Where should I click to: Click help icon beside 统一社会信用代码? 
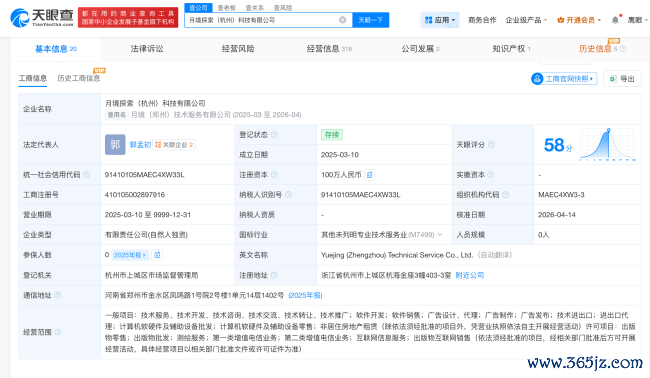pyautogui.click(x=87, y=174)
